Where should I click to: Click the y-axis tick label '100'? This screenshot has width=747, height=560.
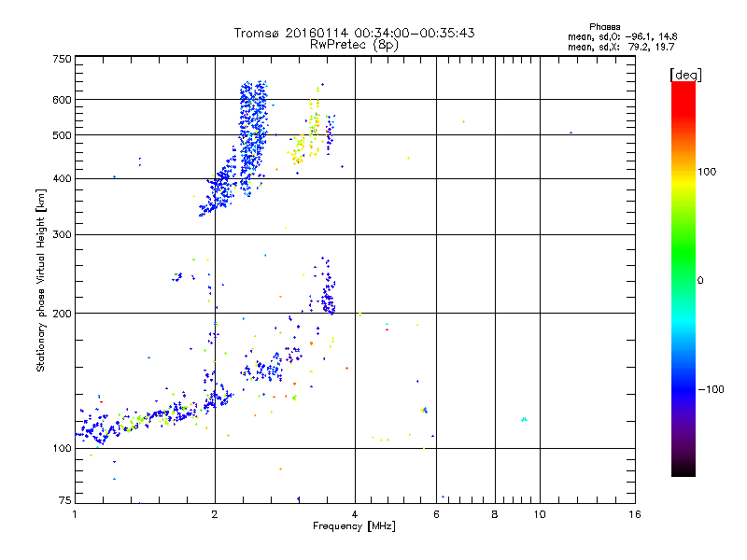[63, 449]
